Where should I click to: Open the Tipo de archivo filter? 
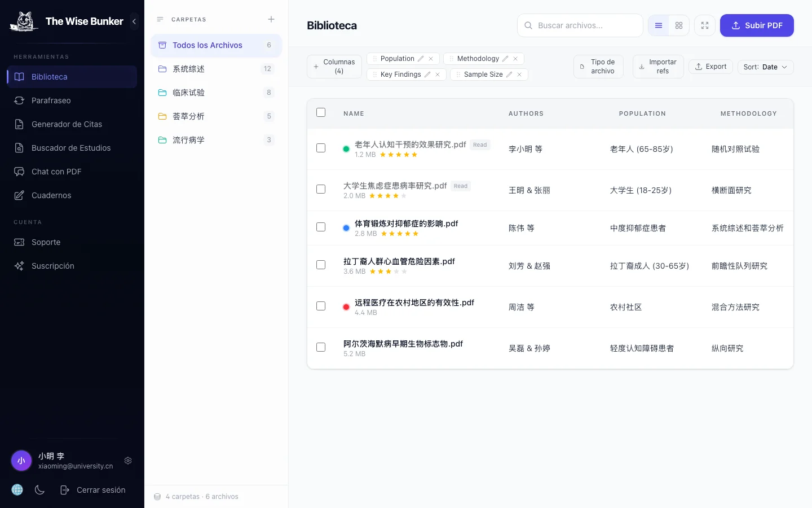(x=598, y=67)
